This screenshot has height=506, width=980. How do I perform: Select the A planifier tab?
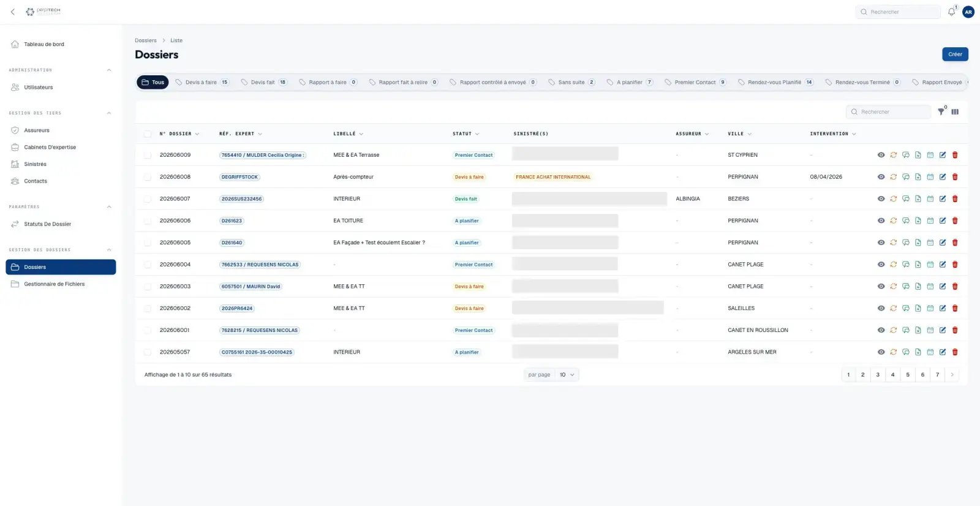click(x=630, y=82)
